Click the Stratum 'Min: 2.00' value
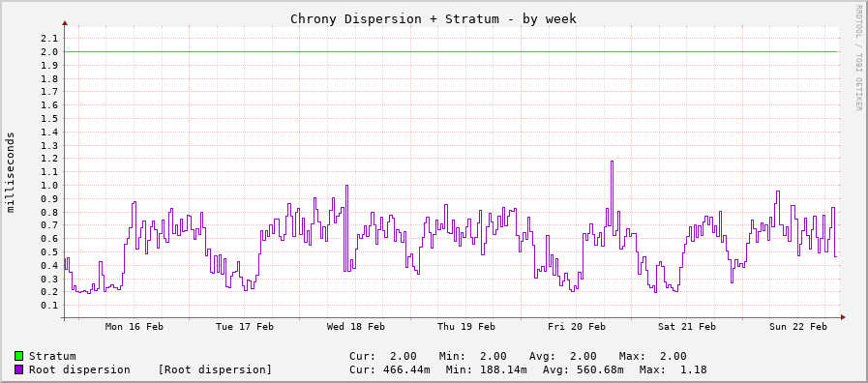This screenshot has width=868, height=383. tap(473, 356)
